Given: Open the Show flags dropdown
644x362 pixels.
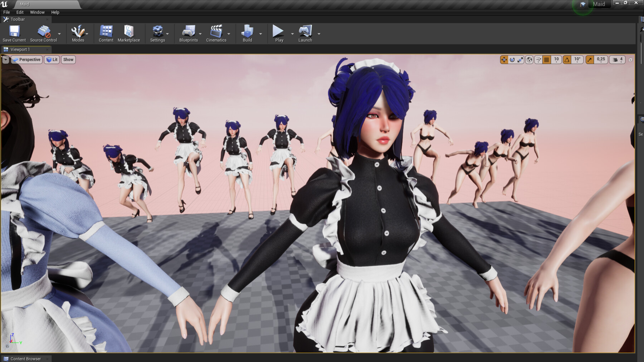Looking at the screenshot, I should pyautogui.click(x=68, y=60).
